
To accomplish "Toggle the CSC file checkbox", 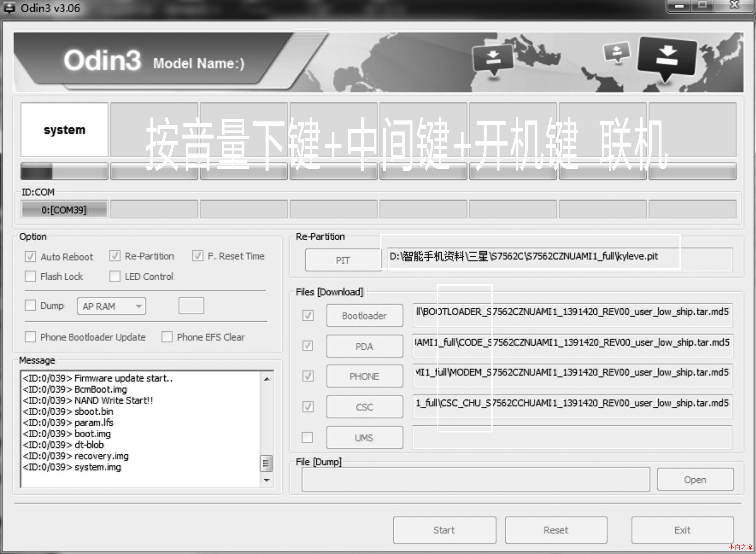I will [308, 407].
